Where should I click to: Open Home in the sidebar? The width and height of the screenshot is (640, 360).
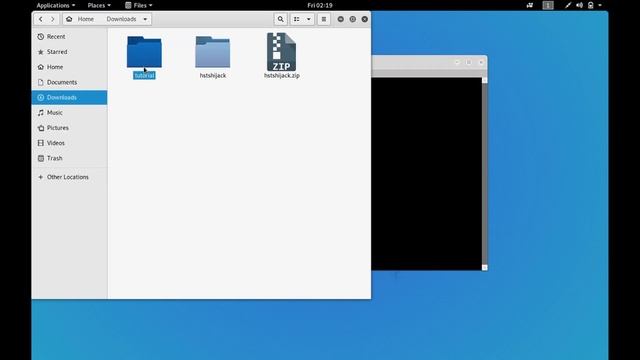pos(69,67)
